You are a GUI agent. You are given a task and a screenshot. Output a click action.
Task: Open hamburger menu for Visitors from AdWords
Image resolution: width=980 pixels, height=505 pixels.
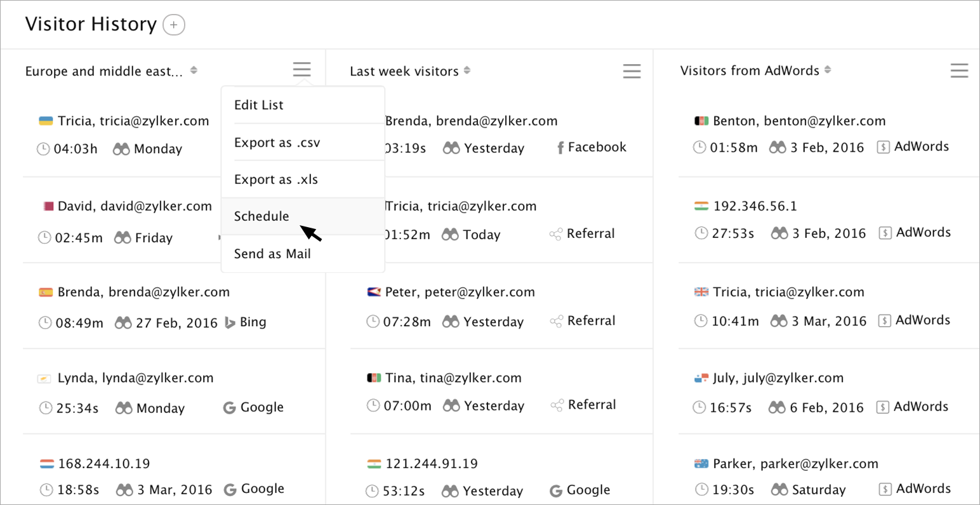point(959,71)
